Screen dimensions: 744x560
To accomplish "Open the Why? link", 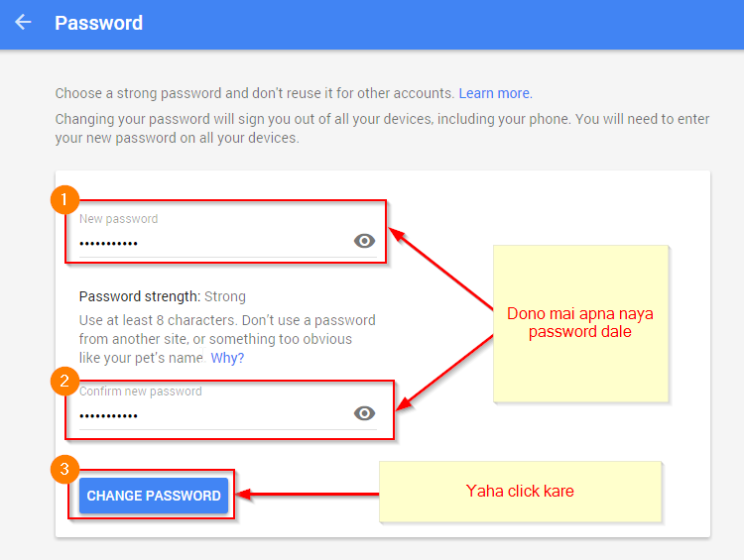I will (227, 358).
